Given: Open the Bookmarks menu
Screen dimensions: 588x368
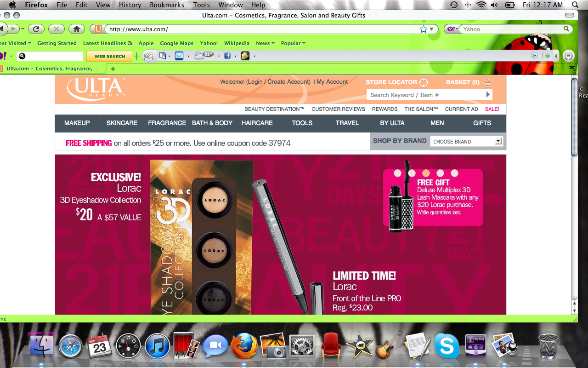Looking at the screenshot, I should click(167, 5).
